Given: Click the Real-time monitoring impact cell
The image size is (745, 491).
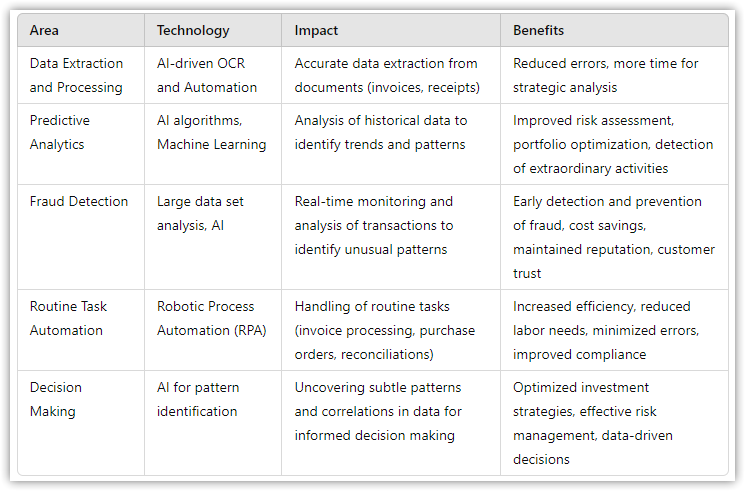Looking at the screenshot, I should (391, 237).
